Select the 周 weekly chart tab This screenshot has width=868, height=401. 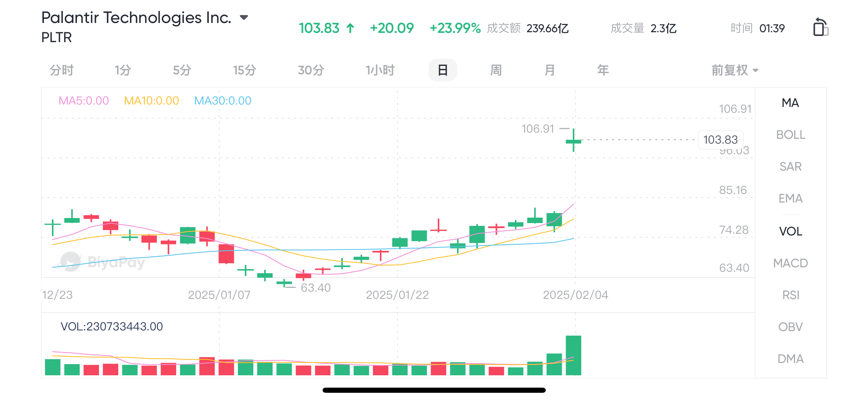[x=496, y=70]
